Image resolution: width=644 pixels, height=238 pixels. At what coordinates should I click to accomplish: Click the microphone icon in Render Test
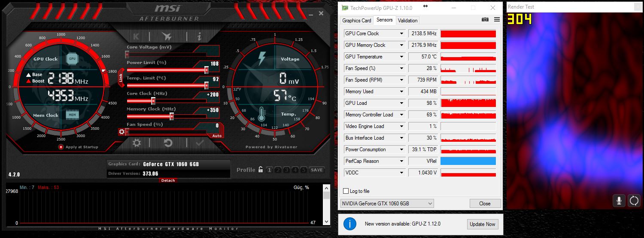[x=619, y=200]
